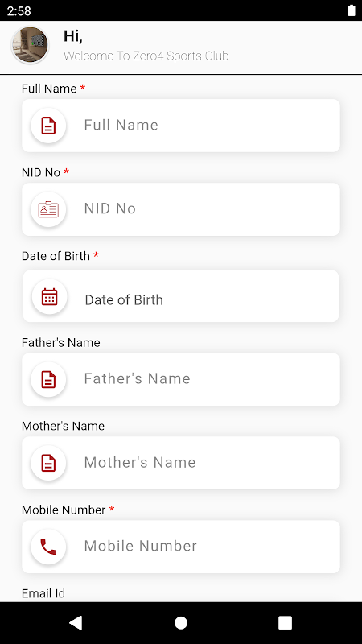Tap the battery status icon

pos(352,10)
